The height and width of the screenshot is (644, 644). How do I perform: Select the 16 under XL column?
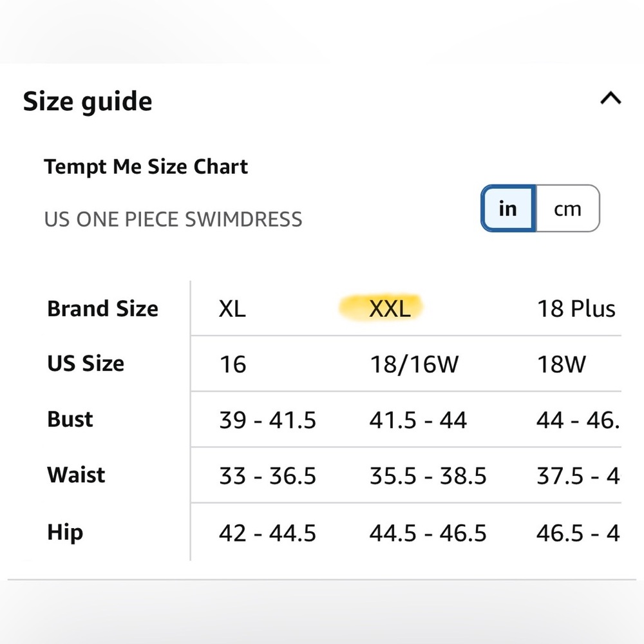click(232, 364)
